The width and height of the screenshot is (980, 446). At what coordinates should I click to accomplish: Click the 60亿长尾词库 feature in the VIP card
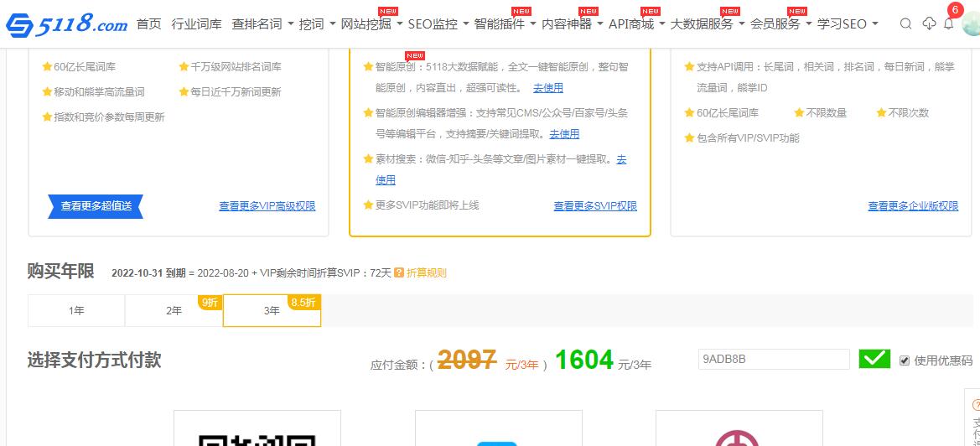coord(85,67)
